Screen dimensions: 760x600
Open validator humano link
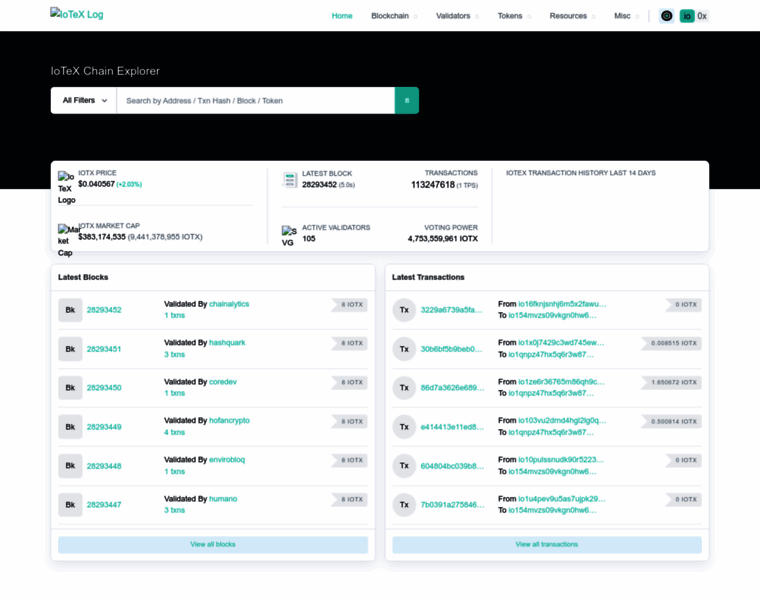click(223, 499)
